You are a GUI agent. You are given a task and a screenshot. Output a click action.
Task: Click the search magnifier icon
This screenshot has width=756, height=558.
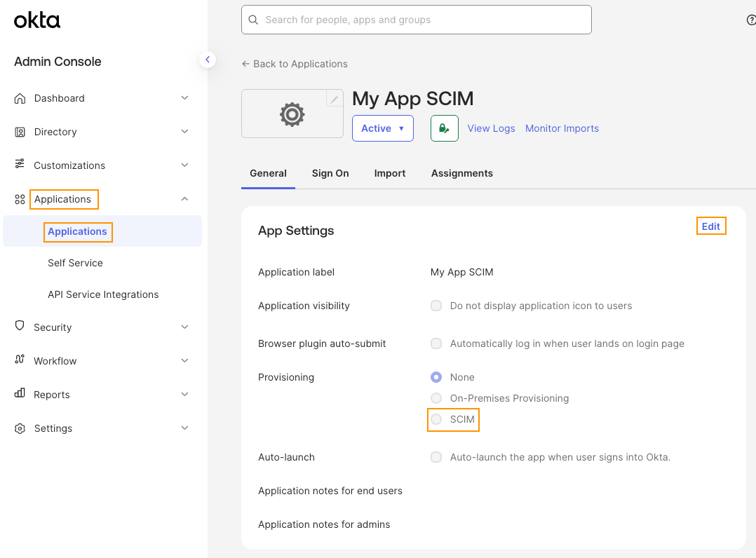coord(253,20)
